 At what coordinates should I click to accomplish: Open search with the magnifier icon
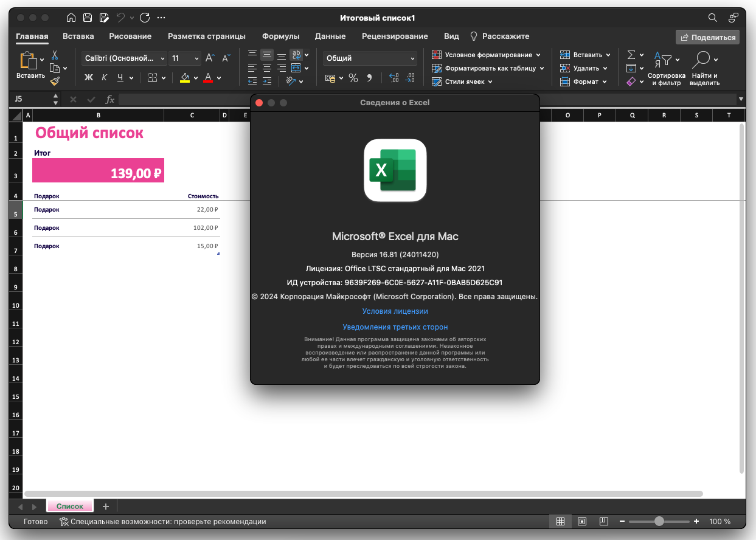(x=713, y=18)
